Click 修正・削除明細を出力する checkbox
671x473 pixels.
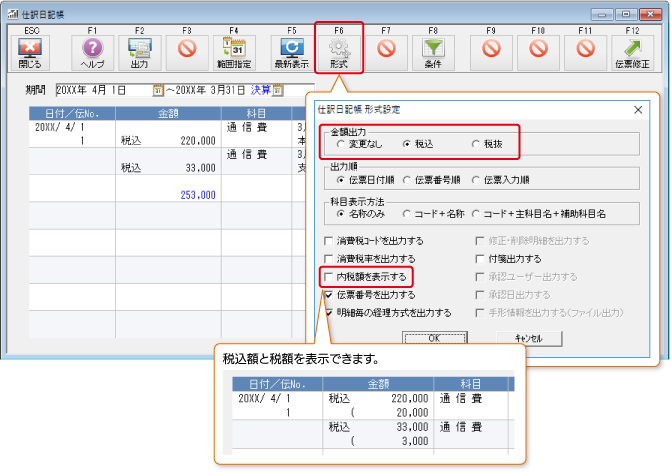[x=480, y=241]
